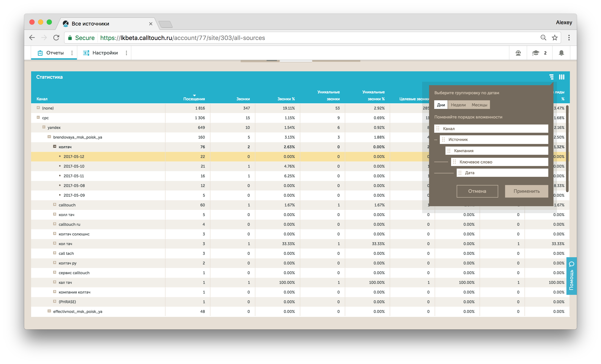Click the Отмена button
Image resolution: width=601 pixels, height=364 pixels.
pyautogui.click(x=477, y=191)
